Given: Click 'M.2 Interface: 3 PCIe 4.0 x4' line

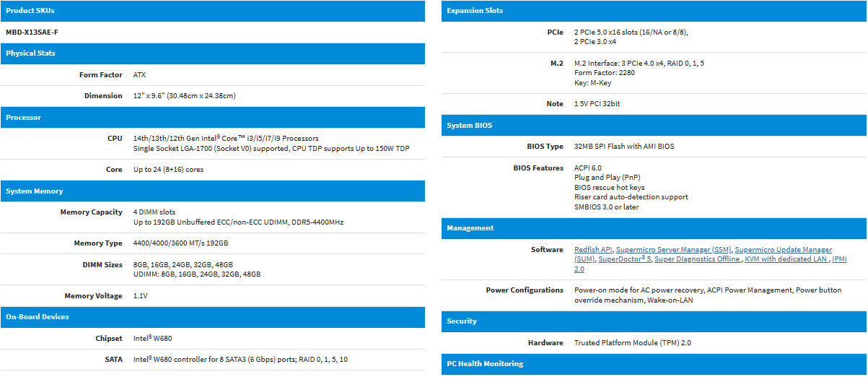Looking at the screenshot, I should coord(639,64).
